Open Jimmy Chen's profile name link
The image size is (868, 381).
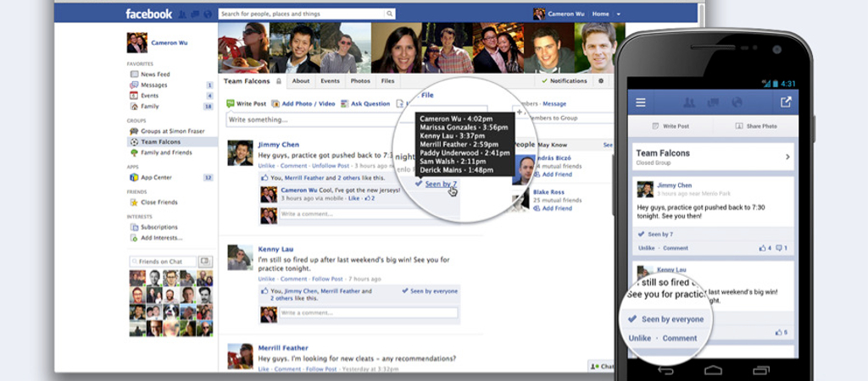pyautogui.click(x=278, y=144)
